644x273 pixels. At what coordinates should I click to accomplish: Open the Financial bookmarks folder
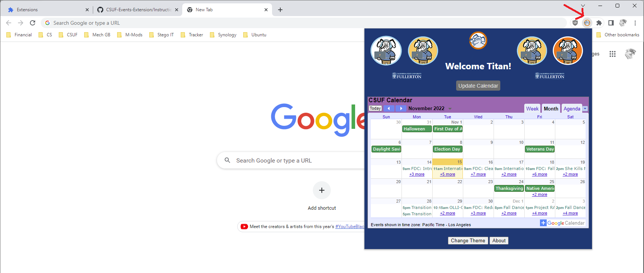(19, 35)
